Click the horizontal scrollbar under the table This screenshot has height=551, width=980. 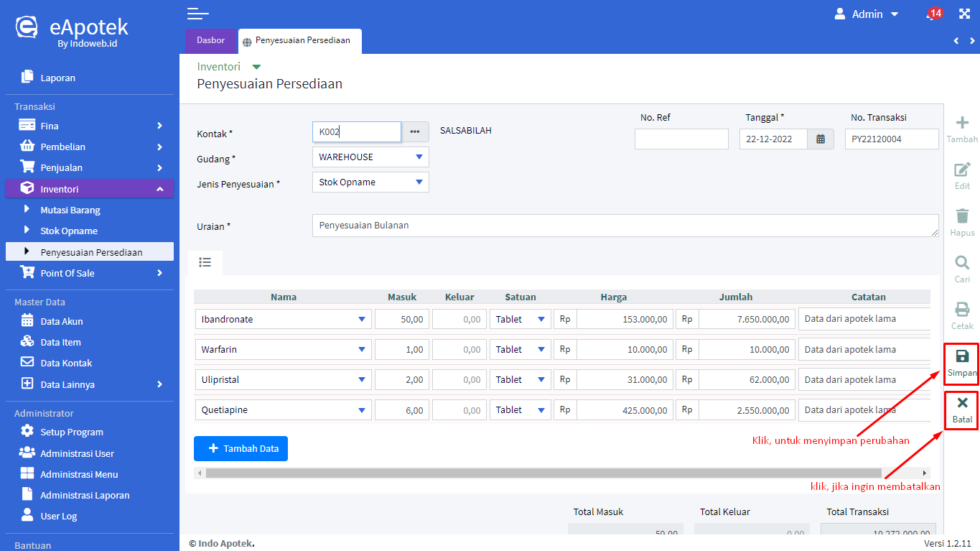point(543,473)
